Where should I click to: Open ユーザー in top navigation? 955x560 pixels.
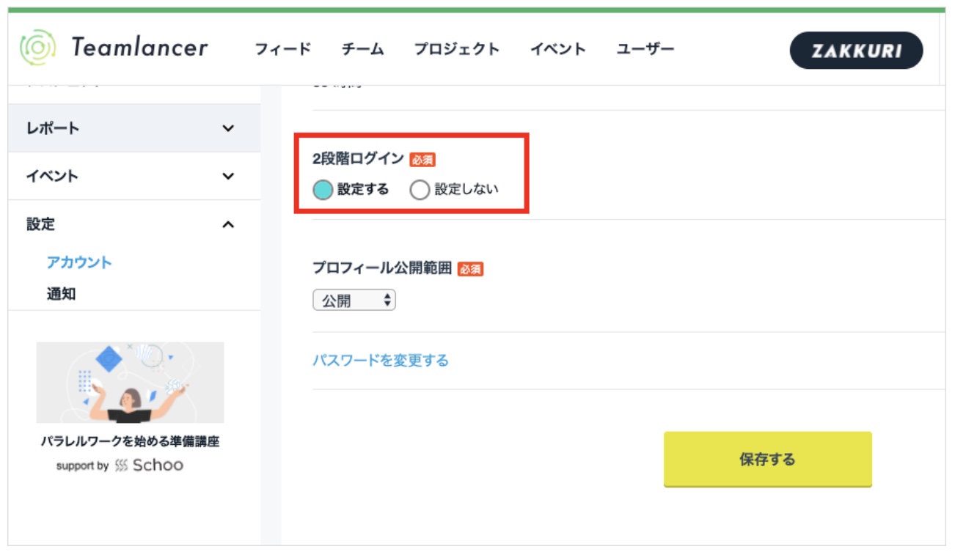tap(645, 49)
